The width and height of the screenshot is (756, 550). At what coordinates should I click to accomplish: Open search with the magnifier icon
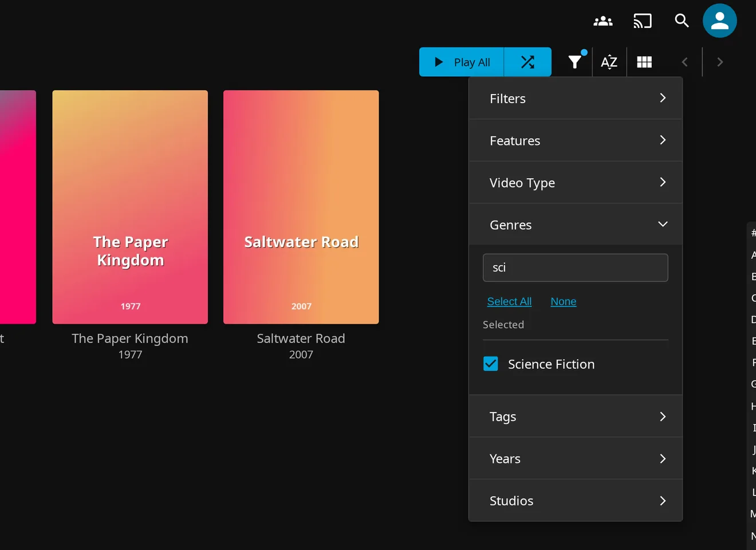click(682, 21)
